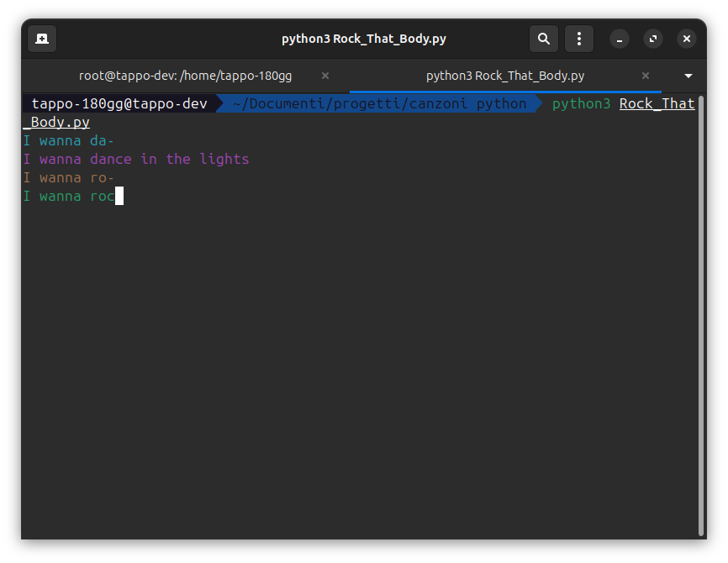728x563 pixels.
Task: Click the underlined Rock_That filename
Action: coord(657,103)
